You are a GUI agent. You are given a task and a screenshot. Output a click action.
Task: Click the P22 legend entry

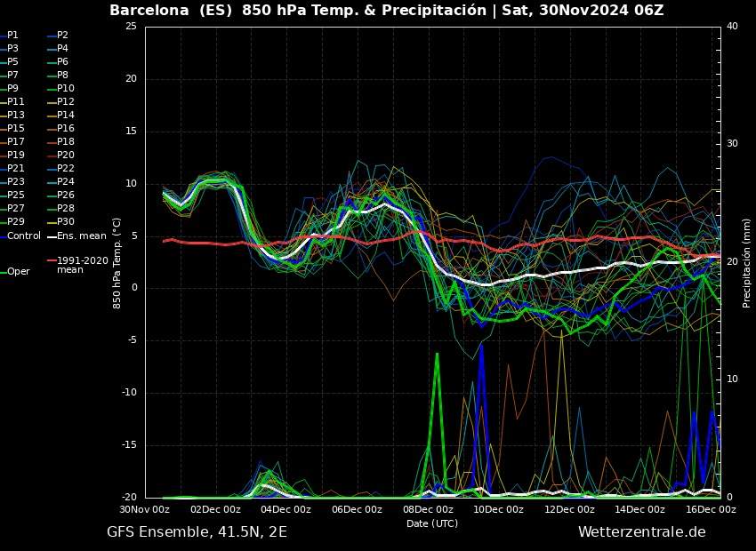tap(60, 169)
